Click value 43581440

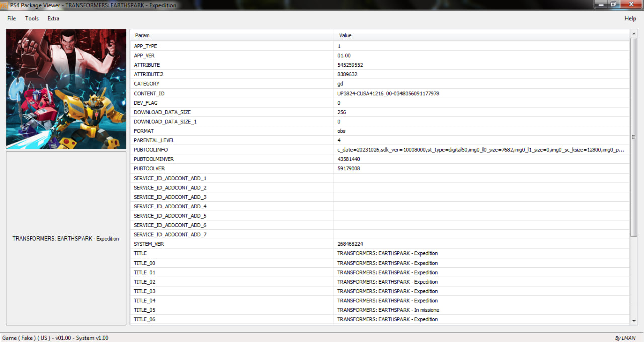(349, 159)
